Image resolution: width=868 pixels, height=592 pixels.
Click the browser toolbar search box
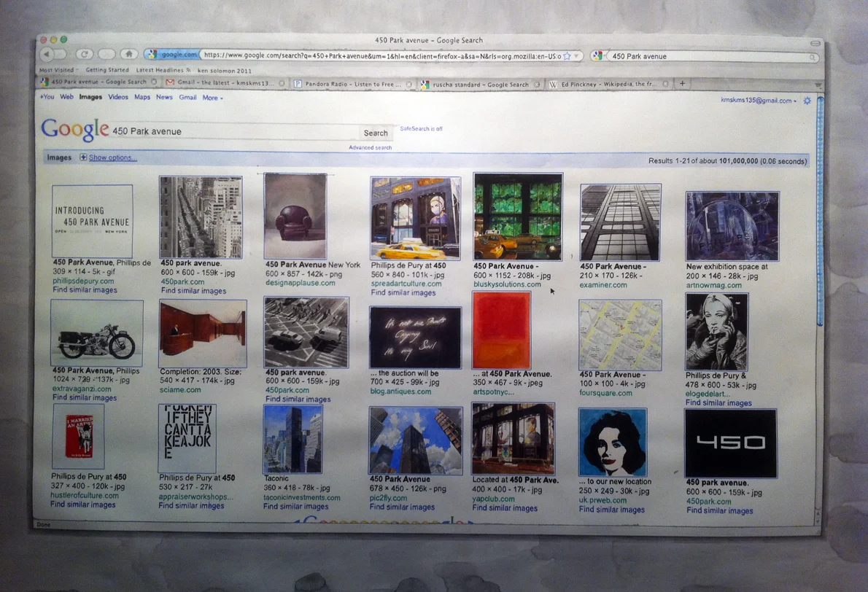coord(708,56)
